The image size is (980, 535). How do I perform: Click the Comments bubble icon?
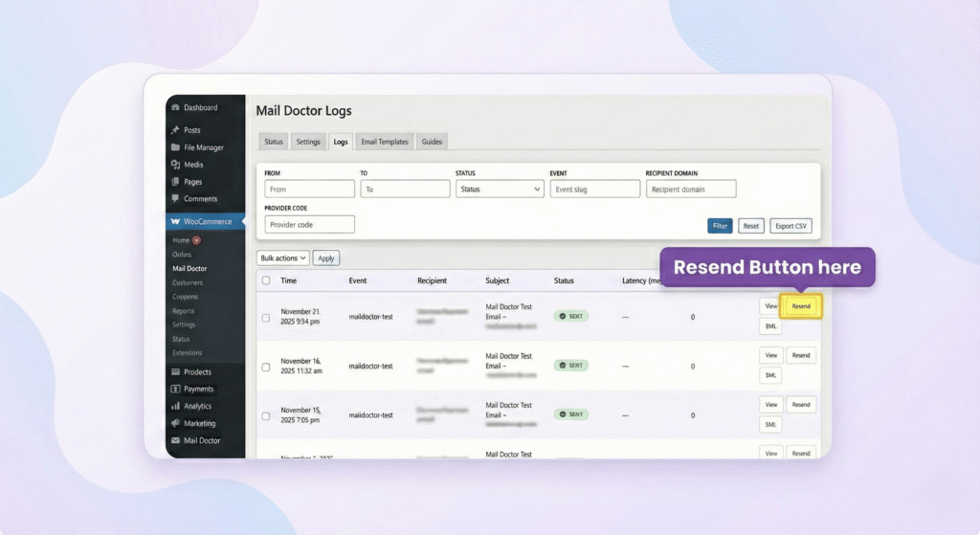(175, 199)
